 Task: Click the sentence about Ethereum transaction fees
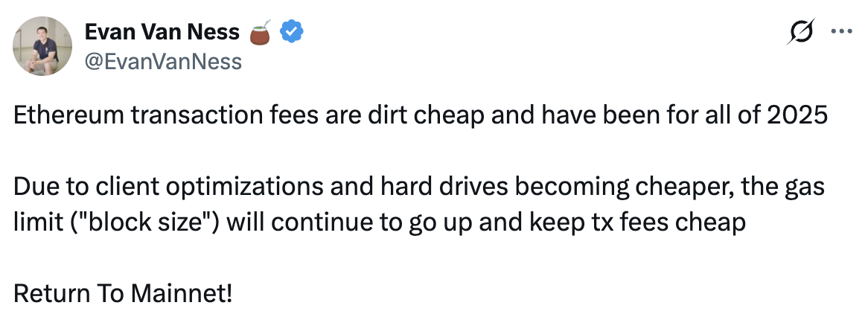[421, 117]
